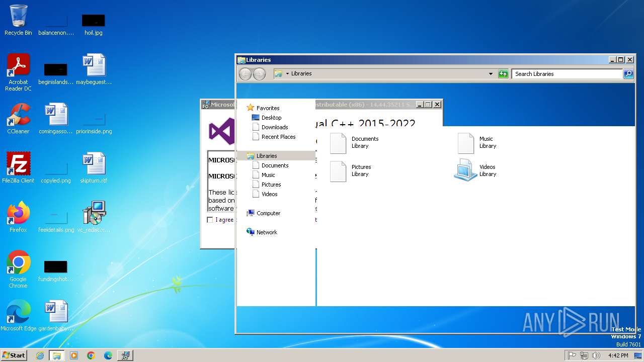
Task: Open the Videos Library item
Action: click(x=475, y=170)
